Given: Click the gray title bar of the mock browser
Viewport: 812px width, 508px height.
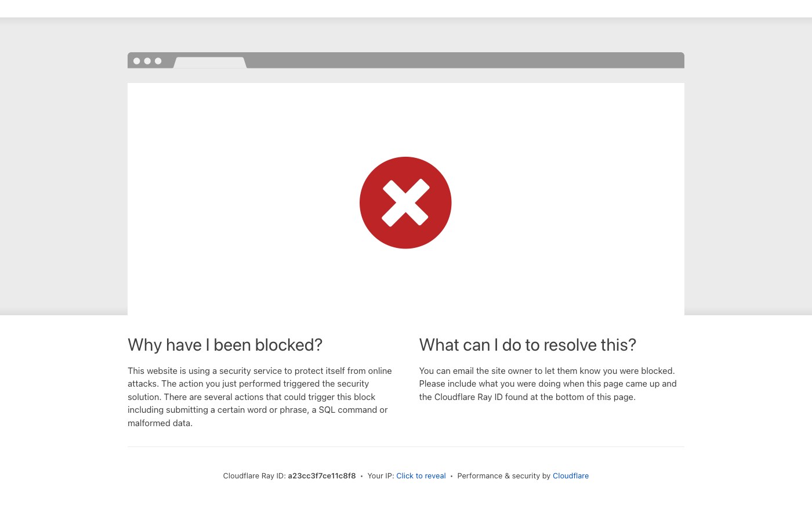Looking at the screenshot, I should [464, 60].
